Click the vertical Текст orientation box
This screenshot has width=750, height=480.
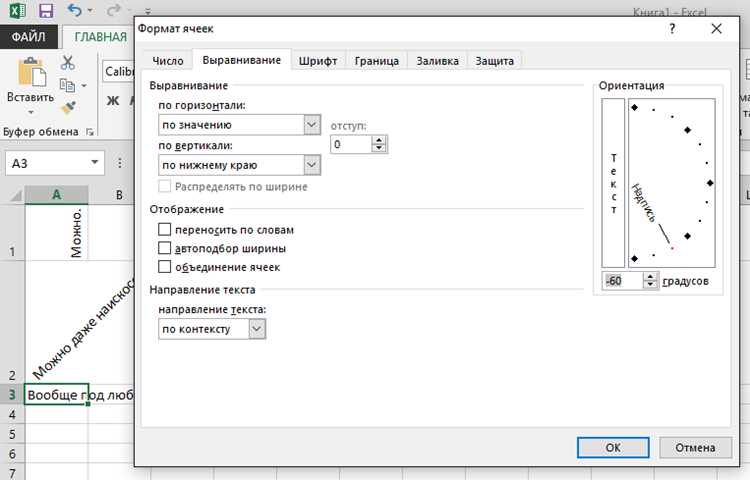pyautogui.click(x=613, y=183)
